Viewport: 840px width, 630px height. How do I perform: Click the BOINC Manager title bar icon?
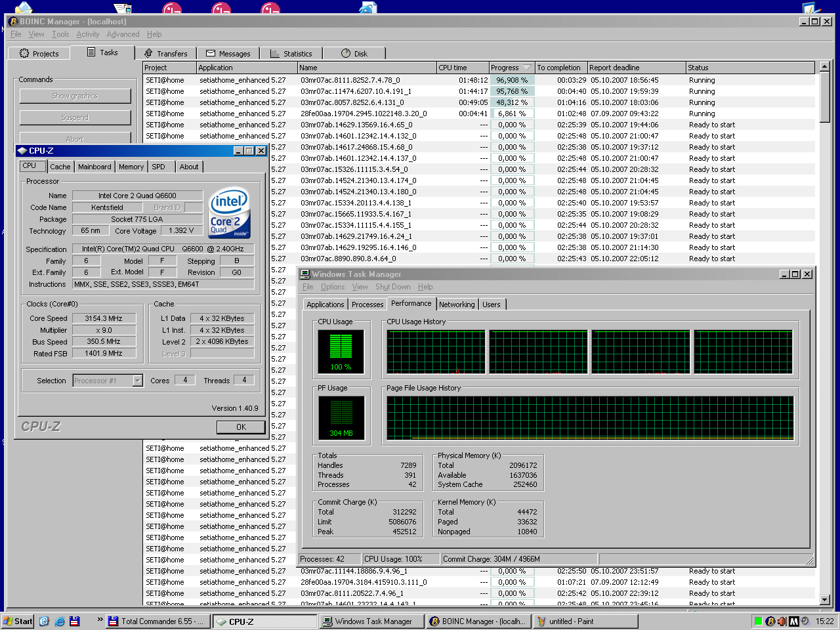pyautogui.click(x=13, y=22)
